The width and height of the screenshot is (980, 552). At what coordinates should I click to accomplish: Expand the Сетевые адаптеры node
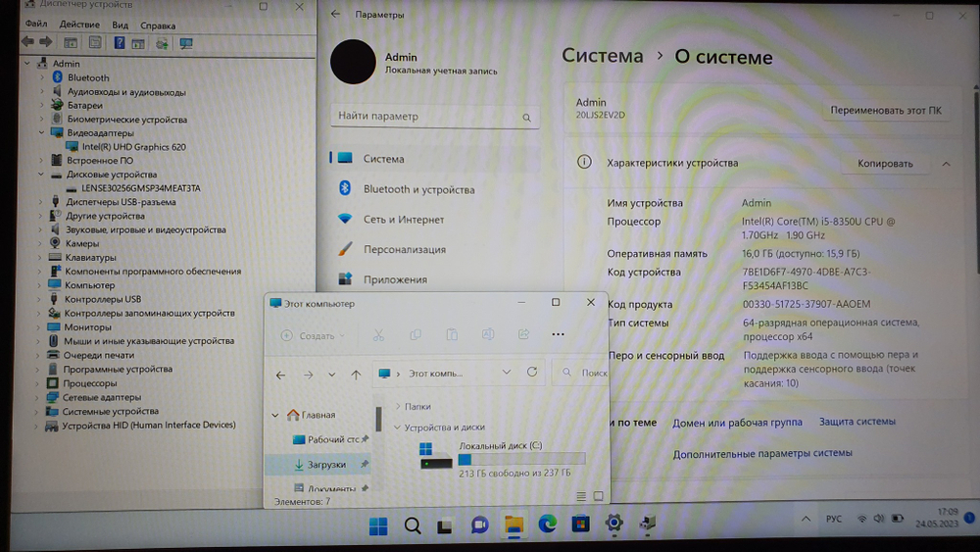(37, 397)
